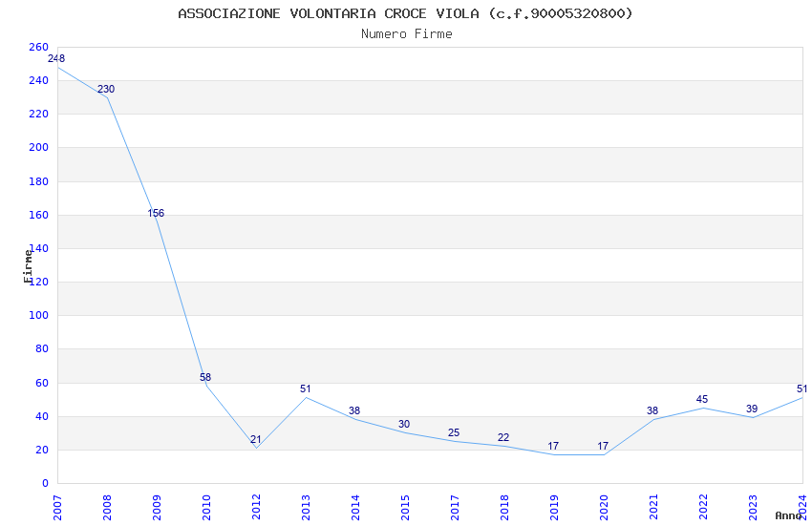812x525 pixels.
Task: Click the y-axis value '200'
Action: point(38,147)
